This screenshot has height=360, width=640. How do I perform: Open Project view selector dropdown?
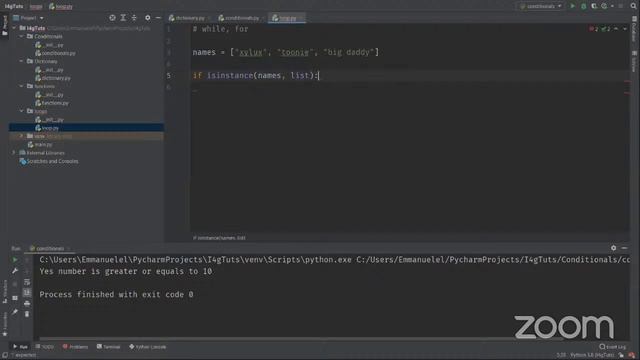point(28,18)
